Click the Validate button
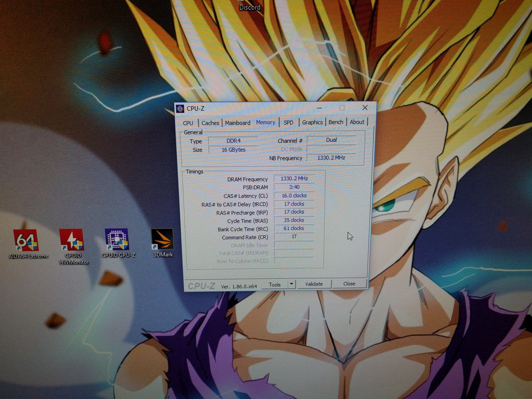 (x=314, y=284)
